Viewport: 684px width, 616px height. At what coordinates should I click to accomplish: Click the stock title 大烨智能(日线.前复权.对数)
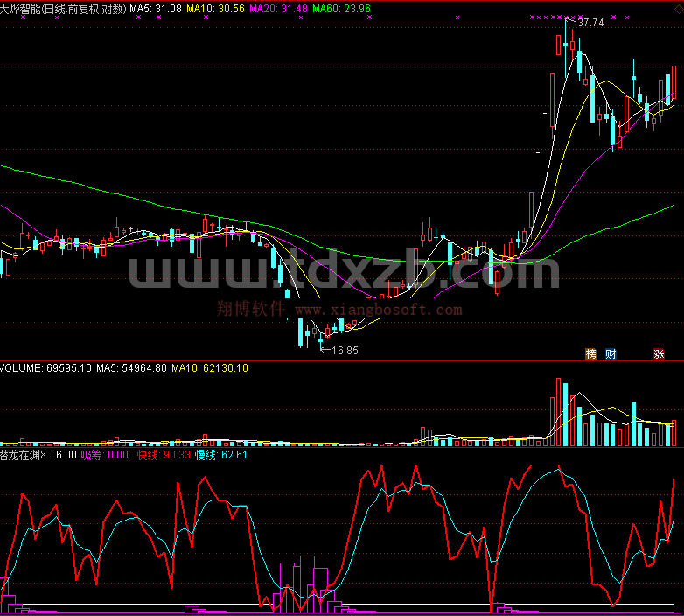[x=63, y=9]
